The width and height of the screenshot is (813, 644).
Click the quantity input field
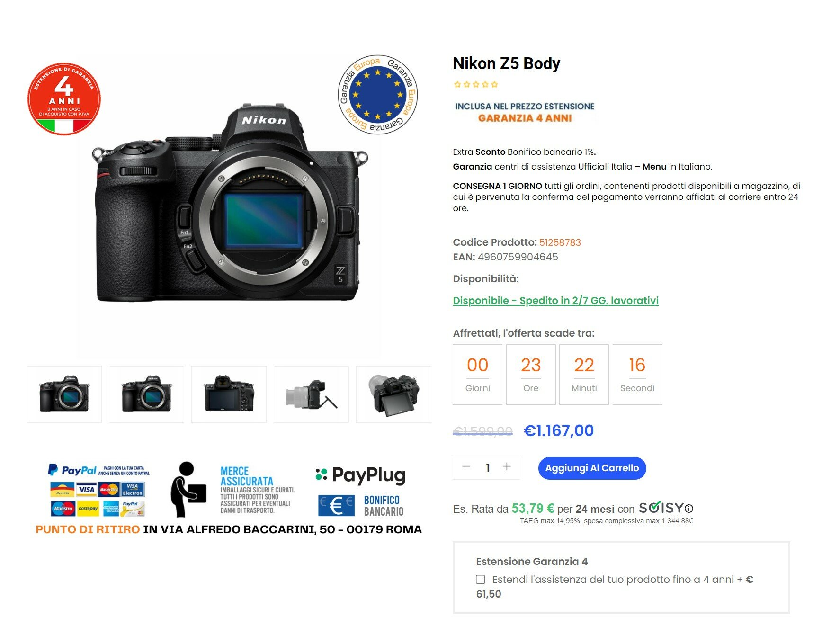(x=487, y=468)
